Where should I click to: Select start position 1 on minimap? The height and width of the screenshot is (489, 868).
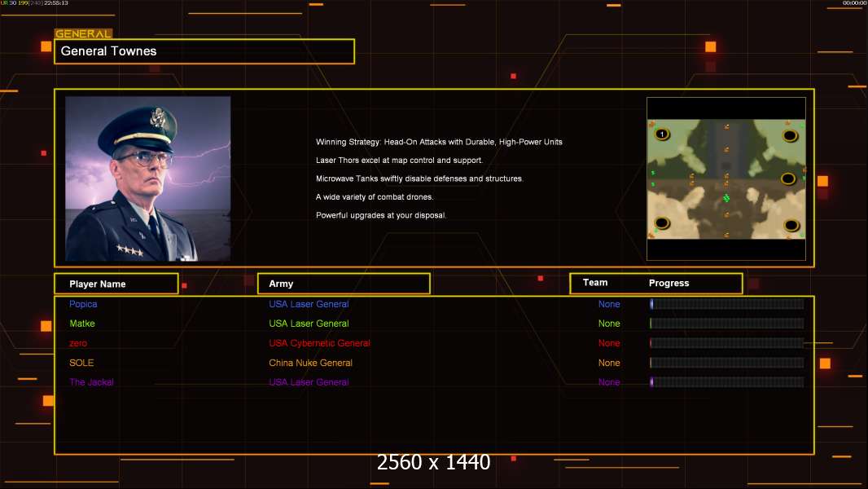pyautogui.click(x=662, y=134)
